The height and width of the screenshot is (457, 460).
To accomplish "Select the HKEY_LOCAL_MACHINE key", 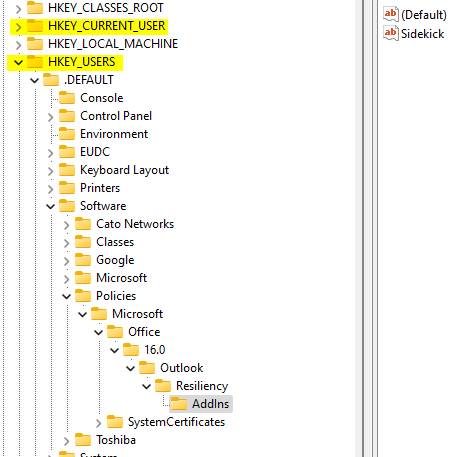I will tap(113, 44).
